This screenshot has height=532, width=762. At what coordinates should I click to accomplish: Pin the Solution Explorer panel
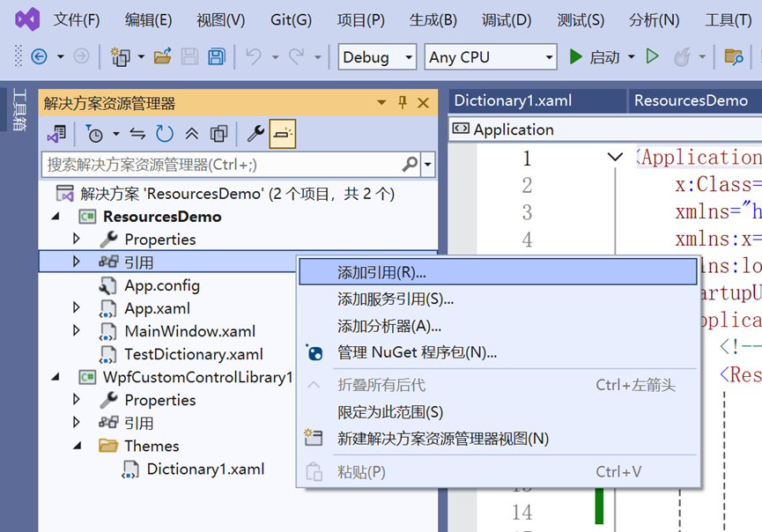coord(403,102)
